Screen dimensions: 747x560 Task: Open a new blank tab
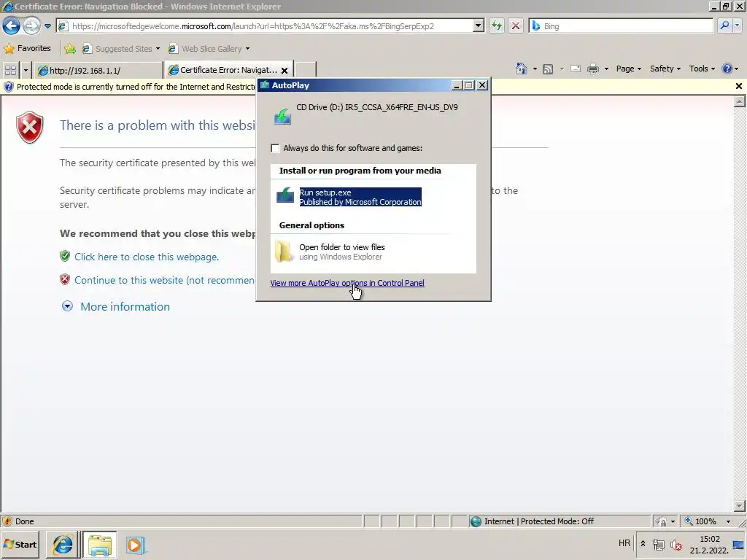306,71
